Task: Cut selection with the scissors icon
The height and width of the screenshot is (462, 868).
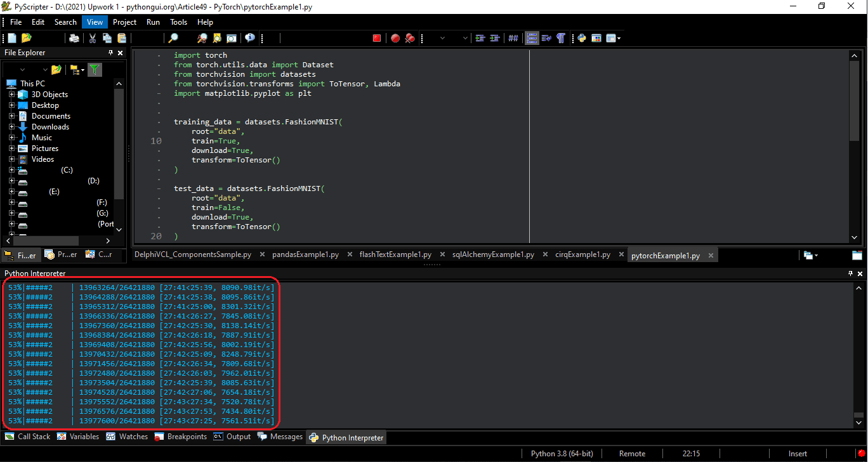Action: 93,38
